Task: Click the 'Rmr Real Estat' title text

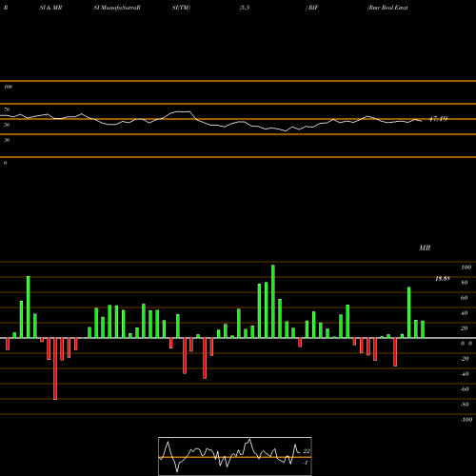Action: click(x=387, y=8)
